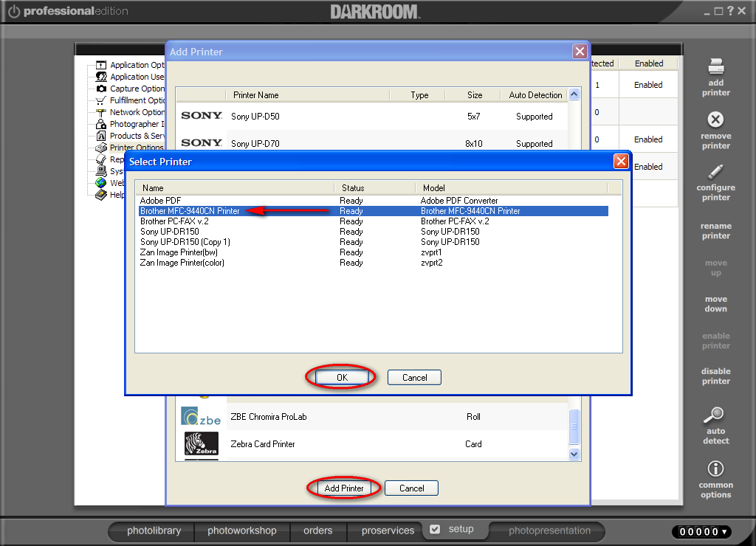Click the add printer icon
The image size is (756, 546).
(x=716, y=66)
